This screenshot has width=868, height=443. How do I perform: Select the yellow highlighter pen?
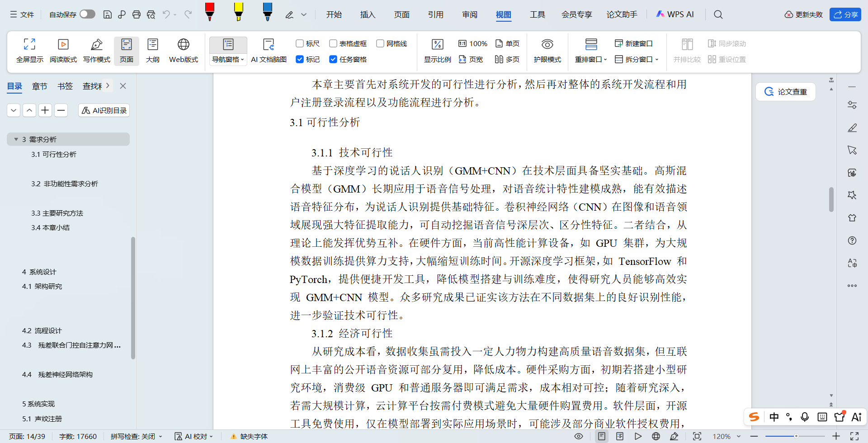coord(239,12)
